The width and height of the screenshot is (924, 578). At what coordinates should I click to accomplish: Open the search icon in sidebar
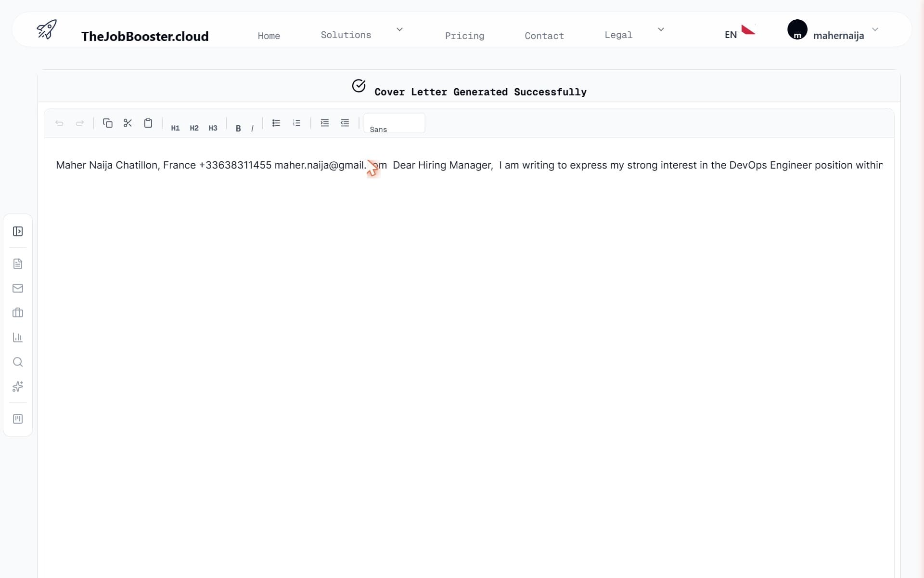(18, 362)
